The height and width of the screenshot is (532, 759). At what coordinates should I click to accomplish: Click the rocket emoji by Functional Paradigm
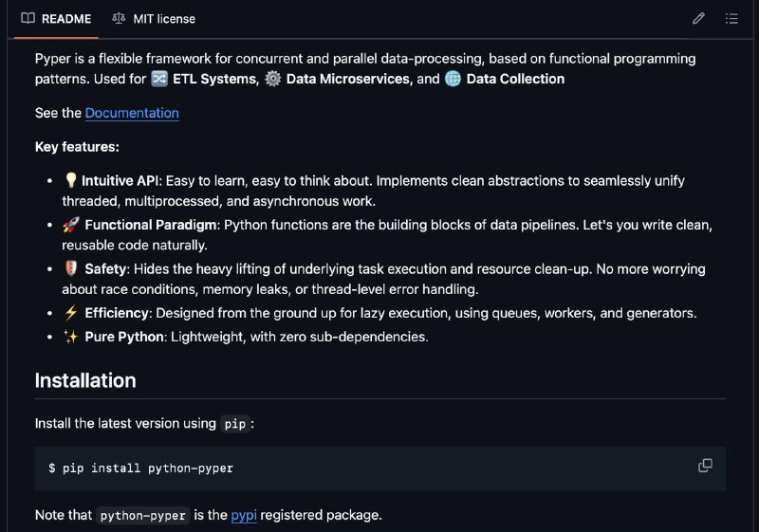tap(70, 225)
